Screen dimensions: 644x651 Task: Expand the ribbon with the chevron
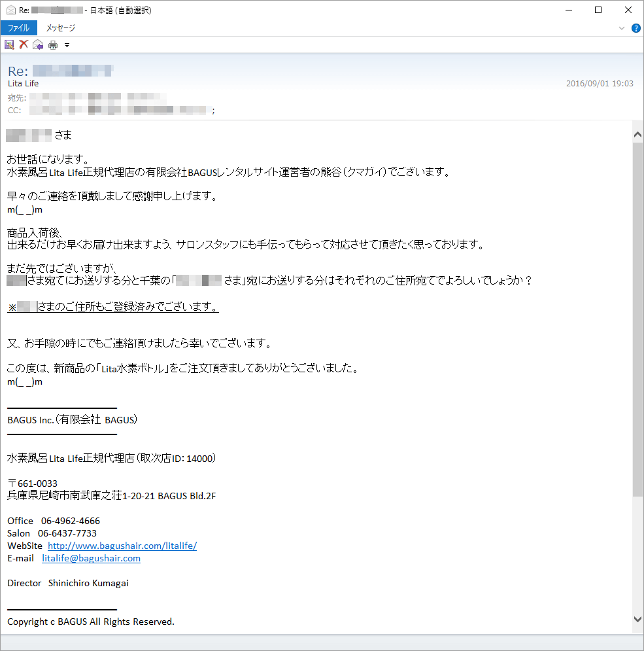click(x=622, y=28)
